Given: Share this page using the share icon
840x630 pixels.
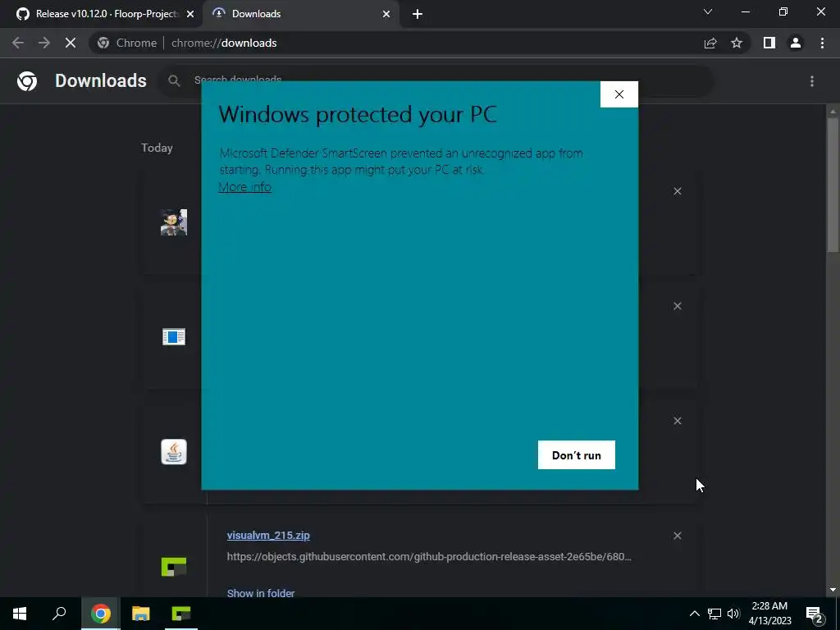Looking at the screenshot, I should coord(710,43).
